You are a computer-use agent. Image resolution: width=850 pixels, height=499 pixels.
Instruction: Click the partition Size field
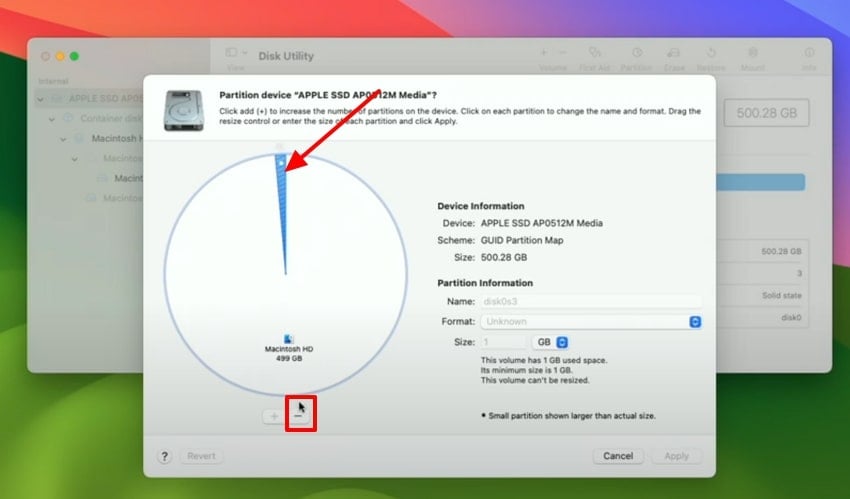coord(504,342)
